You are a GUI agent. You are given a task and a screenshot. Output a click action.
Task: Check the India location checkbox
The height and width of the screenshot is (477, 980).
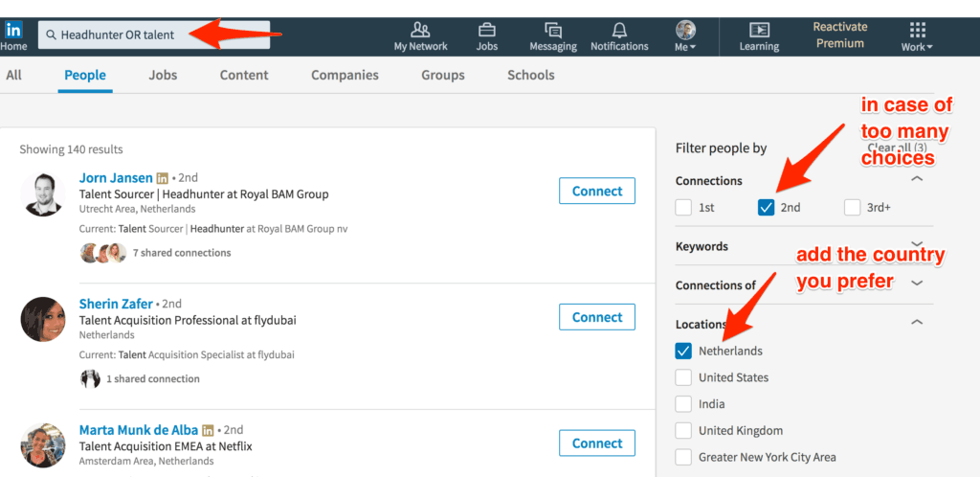pos(683,404)
